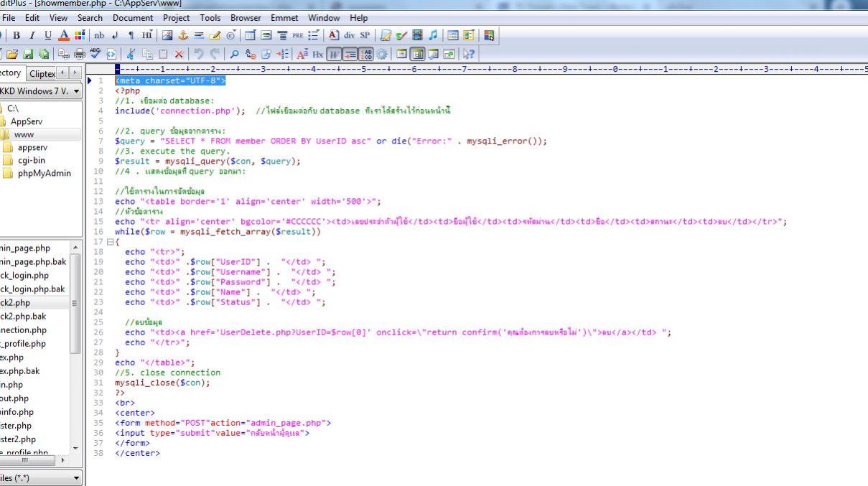This screenshot has height=486, width=868.
Task: Select ster2.php in file list
Action: coord(18,439)
